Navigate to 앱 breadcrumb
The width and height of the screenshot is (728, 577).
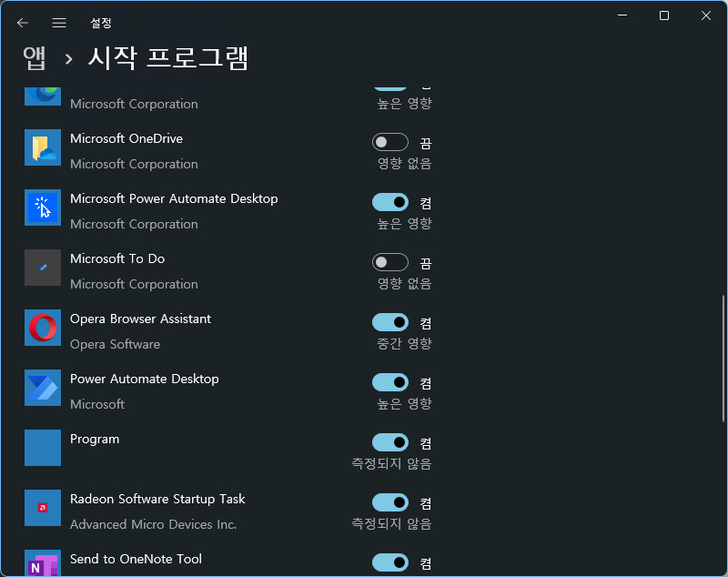tap(35, 58)
